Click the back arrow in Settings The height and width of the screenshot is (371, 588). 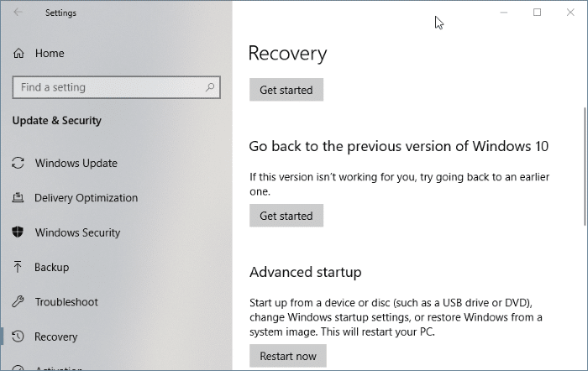[18, 13]
